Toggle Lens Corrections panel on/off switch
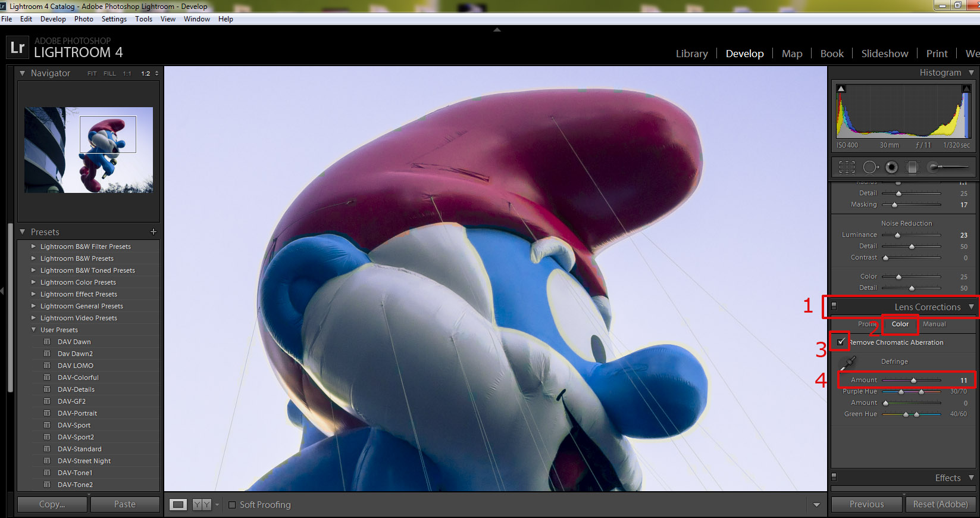The height and width of the screenshot is (518, 980). point(834,306)
